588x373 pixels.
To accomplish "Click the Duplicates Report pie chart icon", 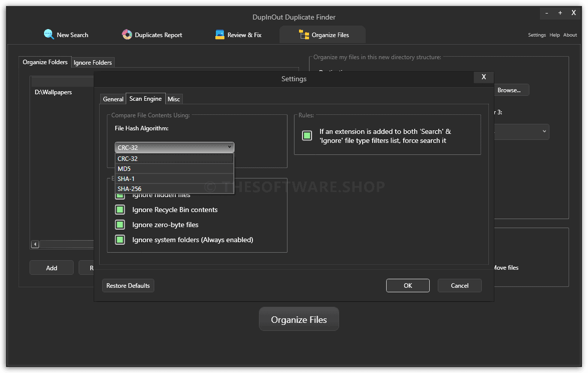I will 127,35.
